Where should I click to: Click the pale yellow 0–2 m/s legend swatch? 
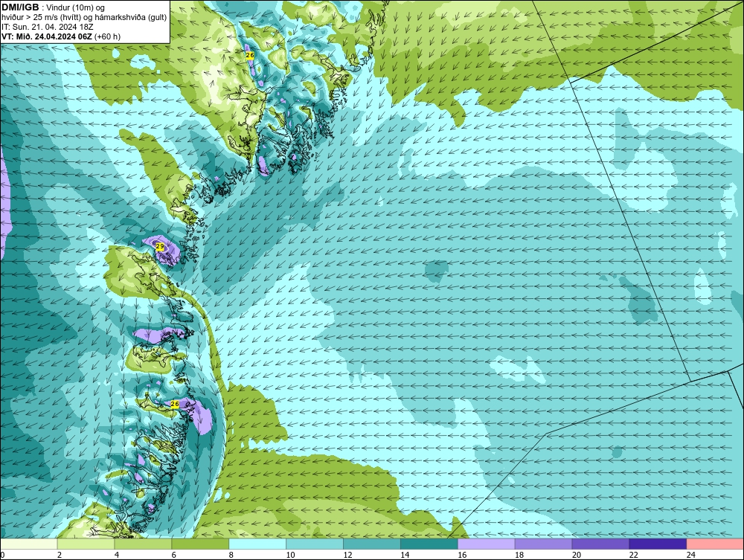coord(29,544)
